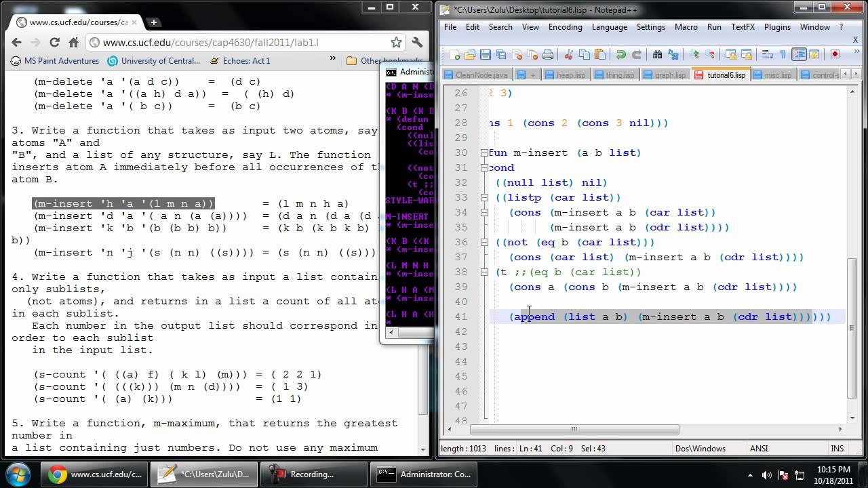Toggle synchronized horizontal scrolling
This screenshot has width=868, height=488.
(747, 54)
